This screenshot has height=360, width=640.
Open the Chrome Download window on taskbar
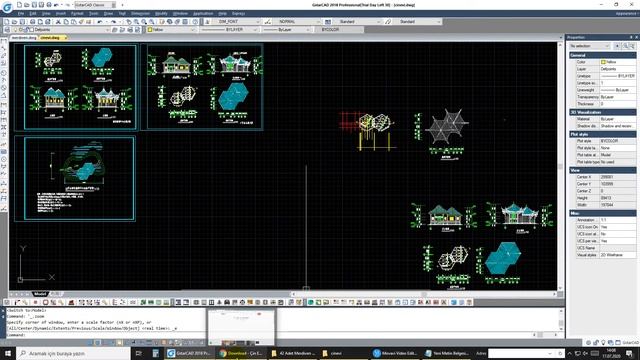pyautogui.click(x=241, y=353)
